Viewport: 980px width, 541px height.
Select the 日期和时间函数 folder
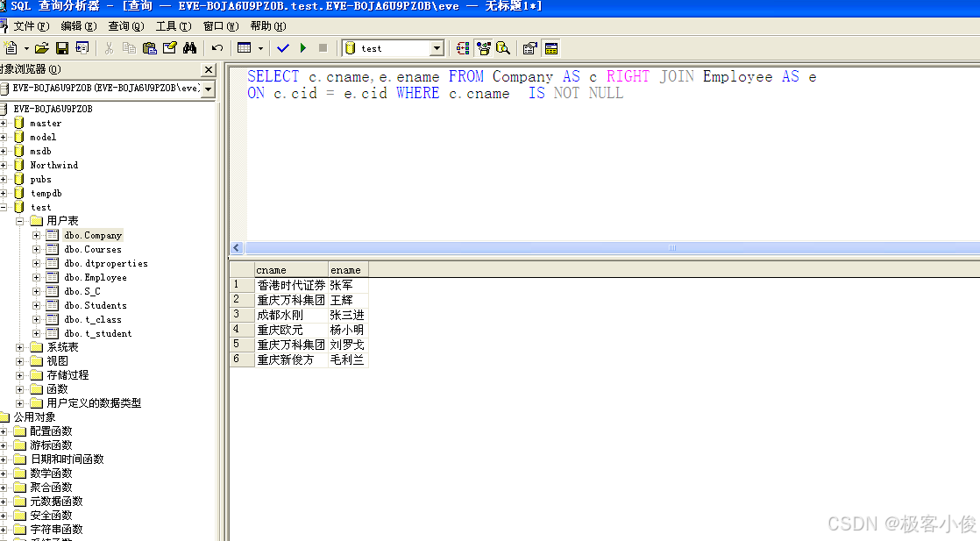click(x=67, y=459)
